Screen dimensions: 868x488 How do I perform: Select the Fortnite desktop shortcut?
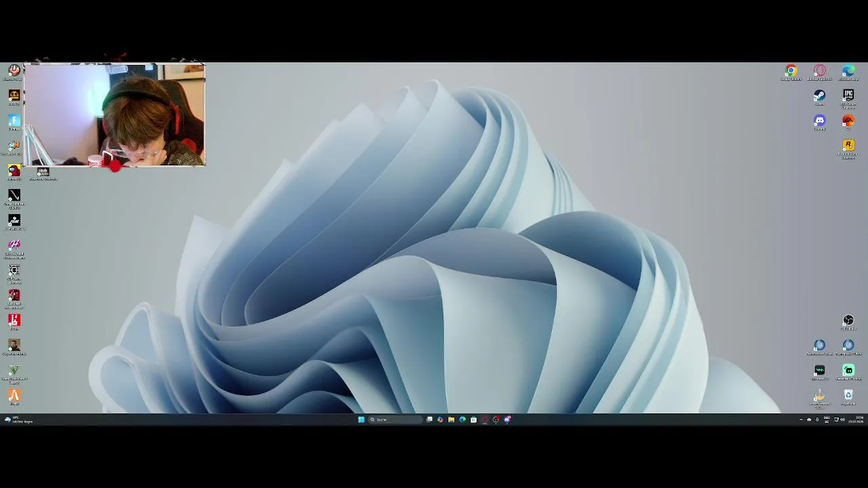[14, 121]
